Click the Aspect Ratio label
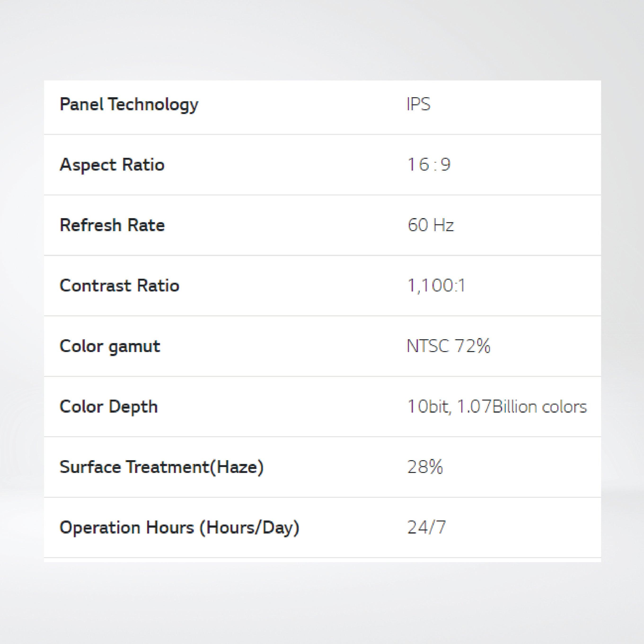The image size is (644, 644). click(112, 165)
